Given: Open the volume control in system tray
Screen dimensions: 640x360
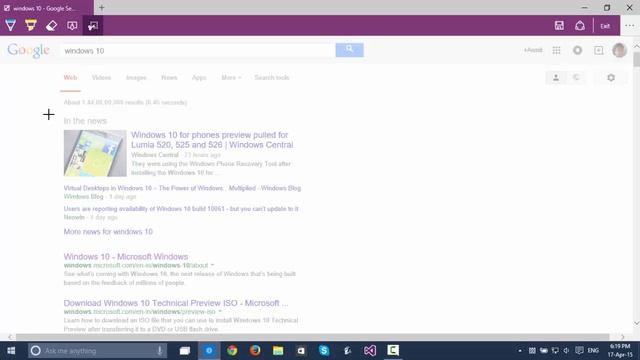Looking at the screenshot, I should [567, 351].
